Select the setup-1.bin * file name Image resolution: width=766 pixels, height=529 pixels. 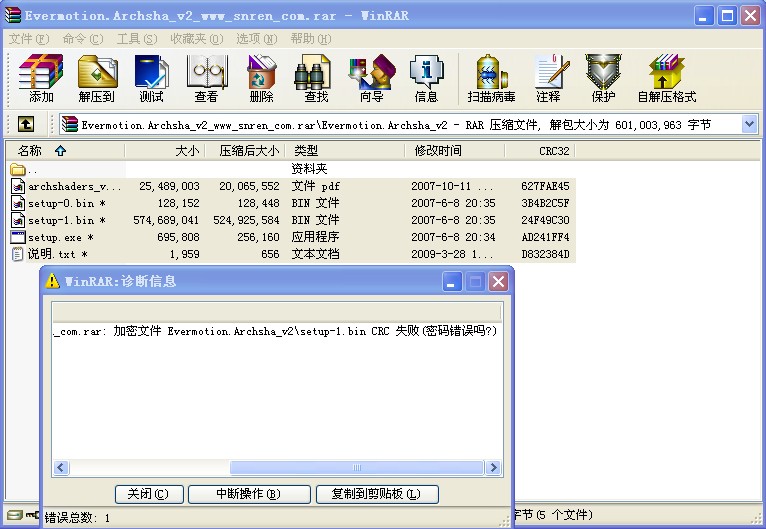coord(67,220)
